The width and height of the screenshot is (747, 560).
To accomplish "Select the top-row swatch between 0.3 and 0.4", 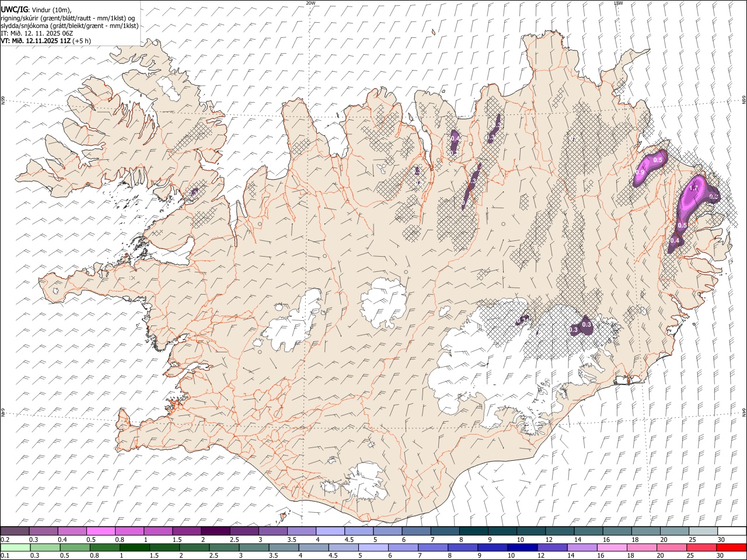I will tap(43, 531).
